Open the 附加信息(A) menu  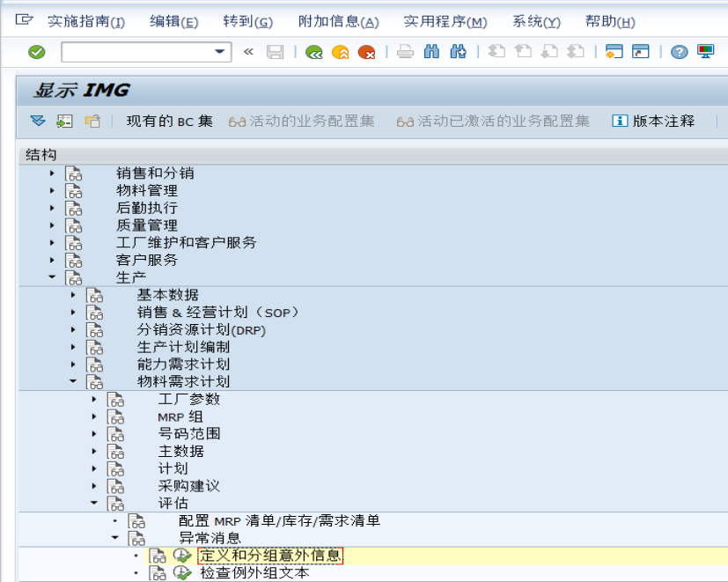pyautogui.click(x=338, y=21)
